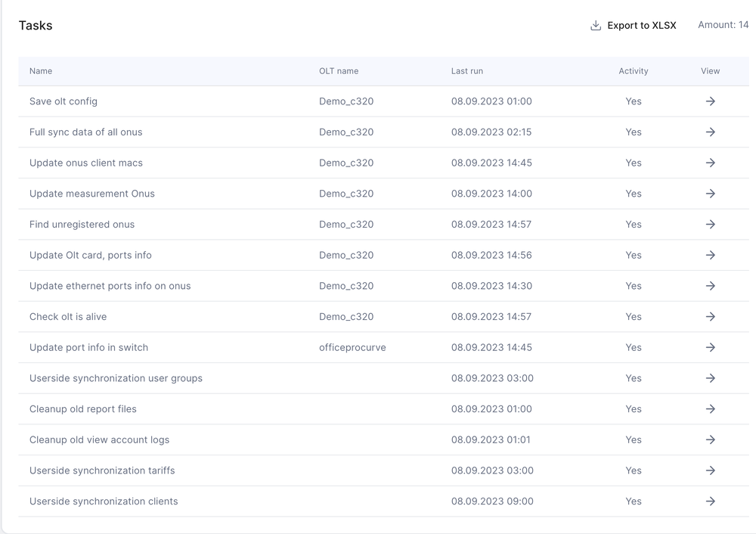Screen dimensions: 756x534
Task: Select Userside synchronization tariffs task name
Action: pos(102,470)
